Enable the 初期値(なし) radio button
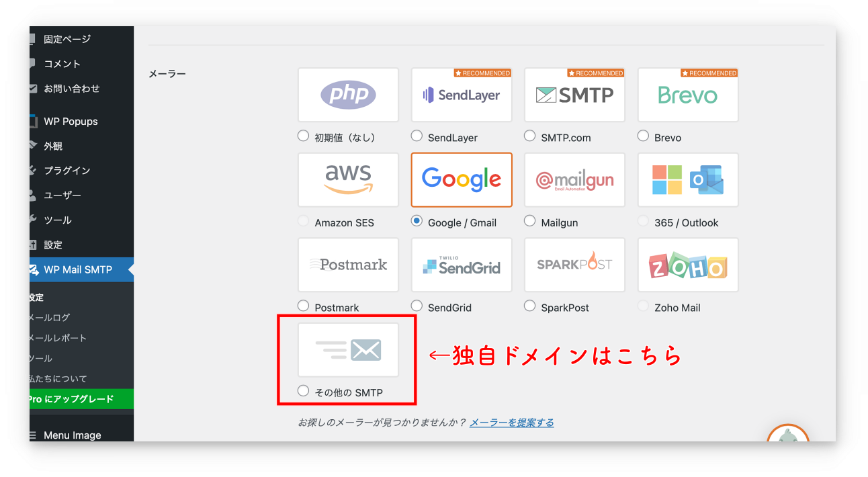Image resolution: width=868 pixels, height=477 pixels. coord(303,136)
